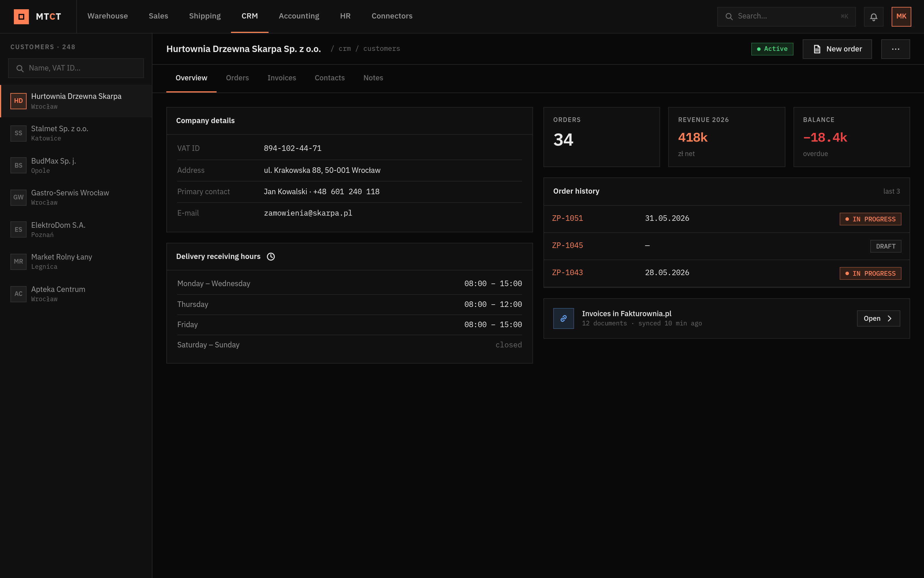Open the Accounting module

tap(299, 16)
